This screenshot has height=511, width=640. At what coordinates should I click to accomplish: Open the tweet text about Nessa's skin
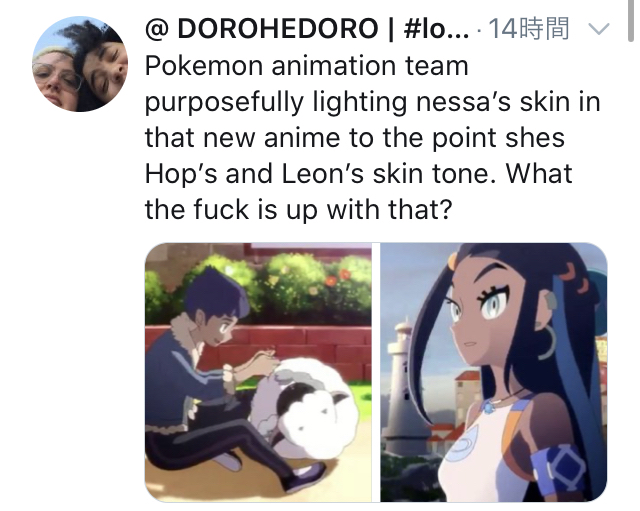[x=372, y=138]
